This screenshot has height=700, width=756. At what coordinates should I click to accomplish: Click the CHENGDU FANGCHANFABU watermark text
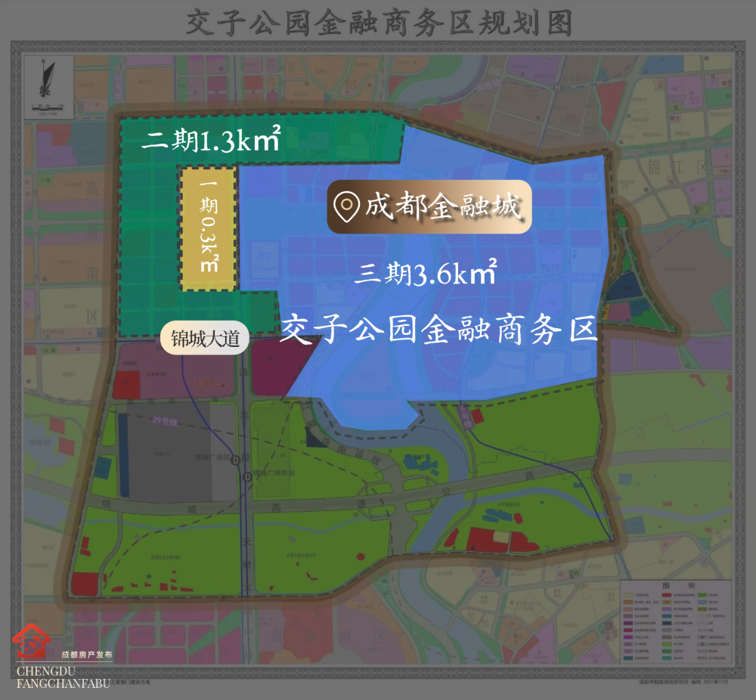[64, 677]
